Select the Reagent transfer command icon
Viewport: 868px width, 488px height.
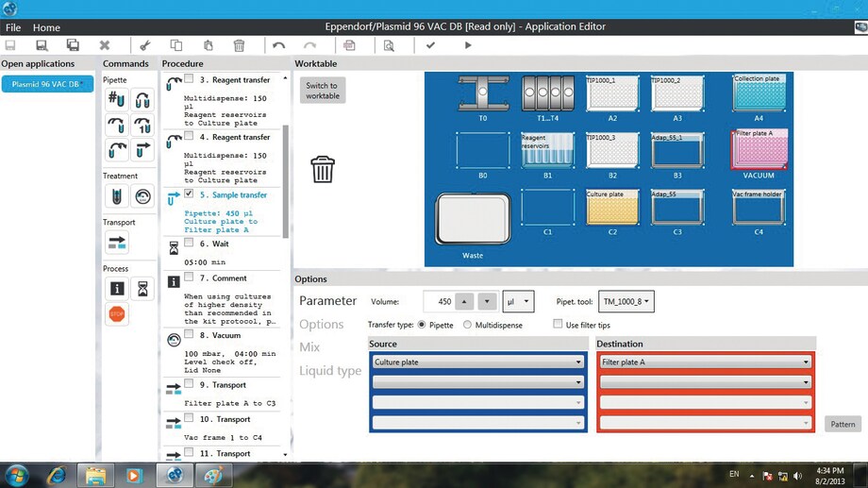click(x=117, y=149)
